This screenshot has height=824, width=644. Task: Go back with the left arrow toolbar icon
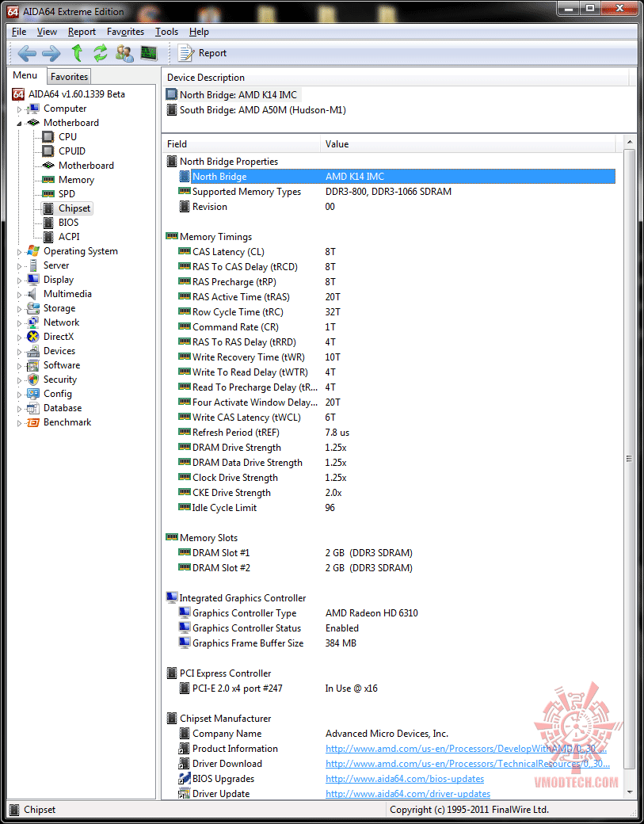[27, 53]
